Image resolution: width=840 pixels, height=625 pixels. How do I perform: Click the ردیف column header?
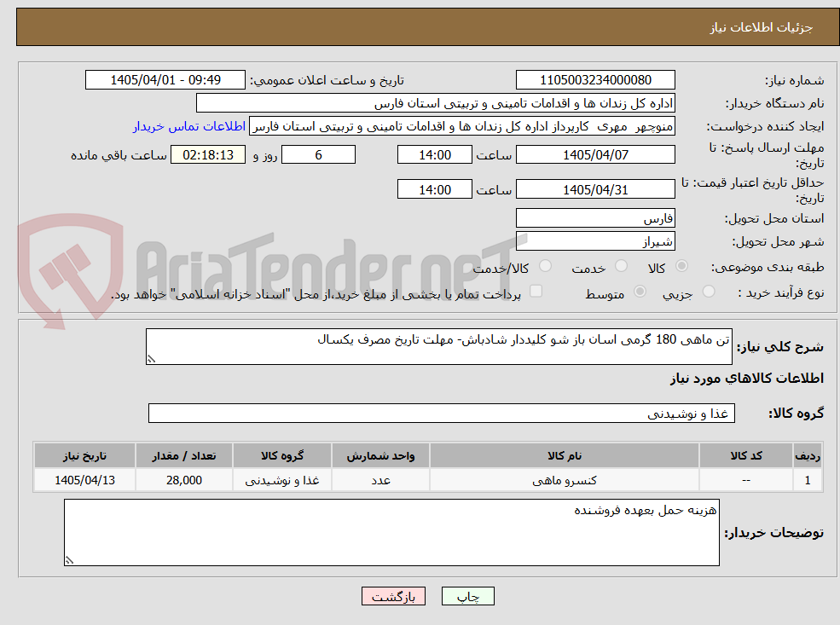808,456
